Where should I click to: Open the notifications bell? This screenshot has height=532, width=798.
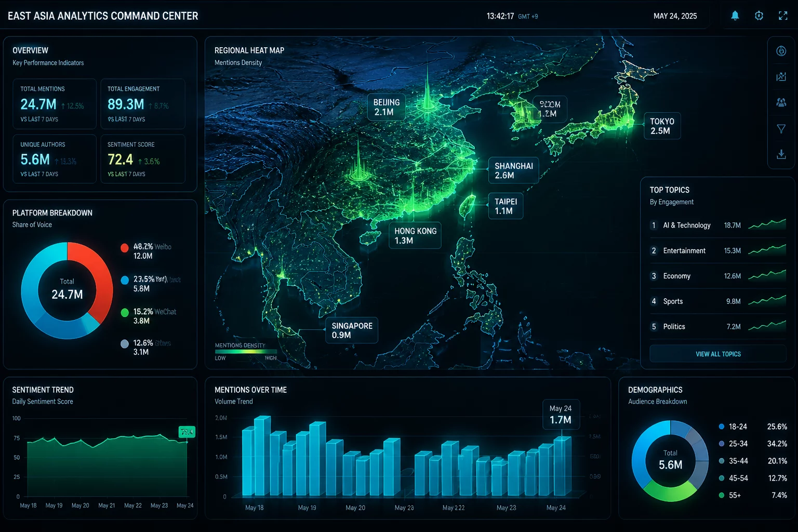(x=735, y=16)
